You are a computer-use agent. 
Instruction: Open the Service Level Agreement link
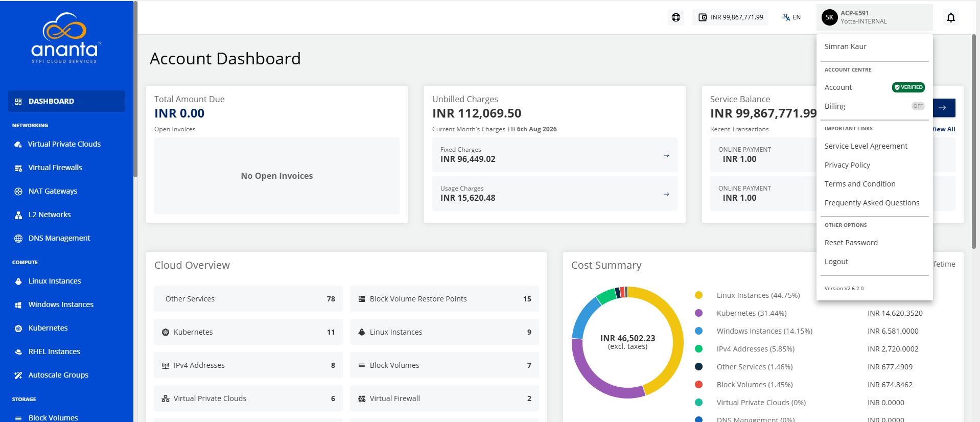point(866,146)
